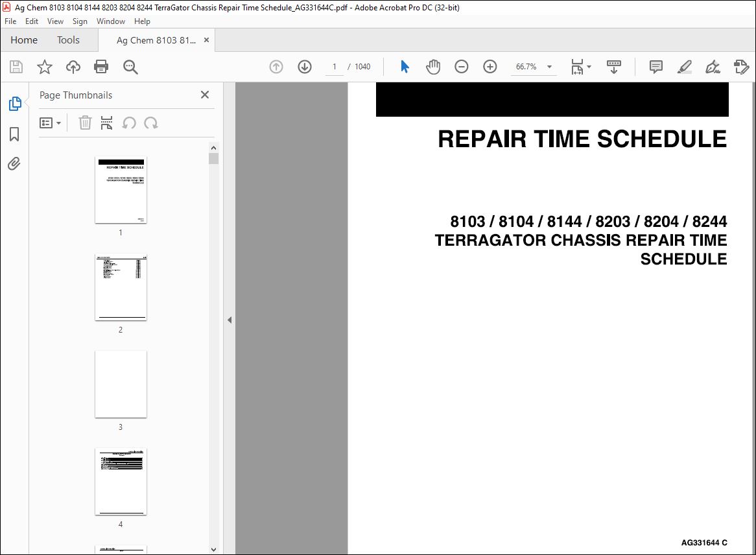Select page 1 thumbnail
756x555 pixels.
(121, 190)
